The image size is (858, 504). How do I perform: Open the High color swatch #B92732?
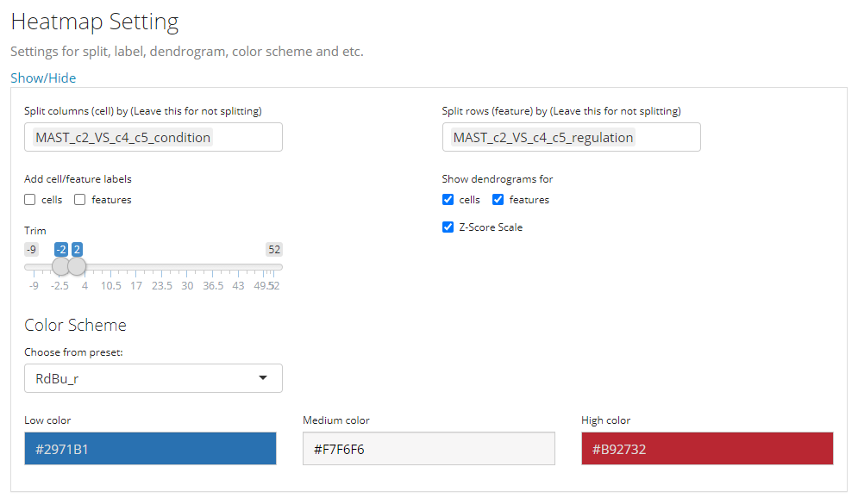707,449
